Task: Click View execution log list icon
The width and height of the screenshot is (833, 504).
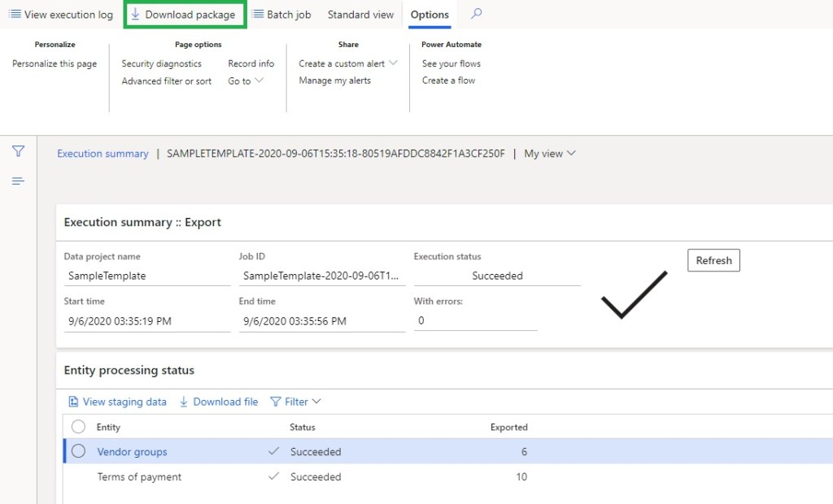Action: [x=15, y=15]
